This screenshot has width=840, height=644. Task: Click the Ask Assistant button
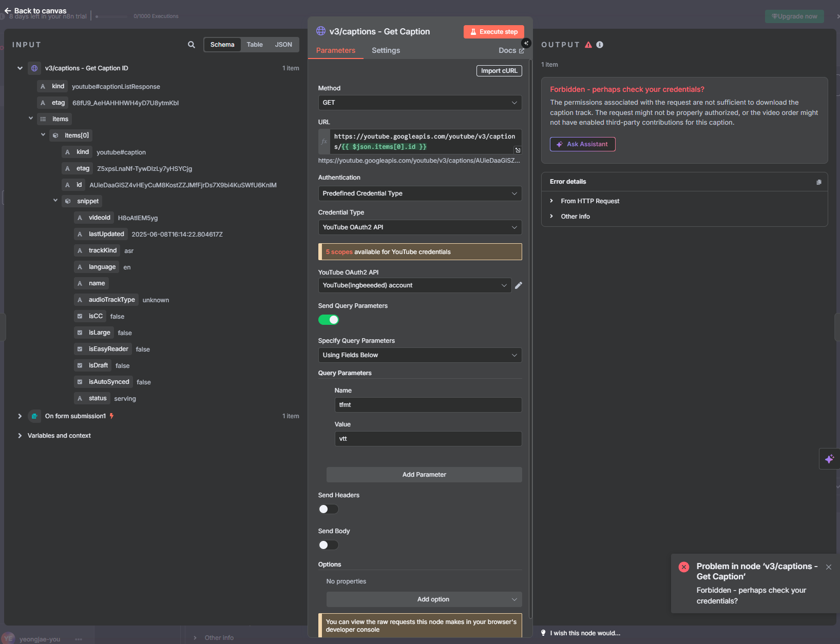point(582,144)
